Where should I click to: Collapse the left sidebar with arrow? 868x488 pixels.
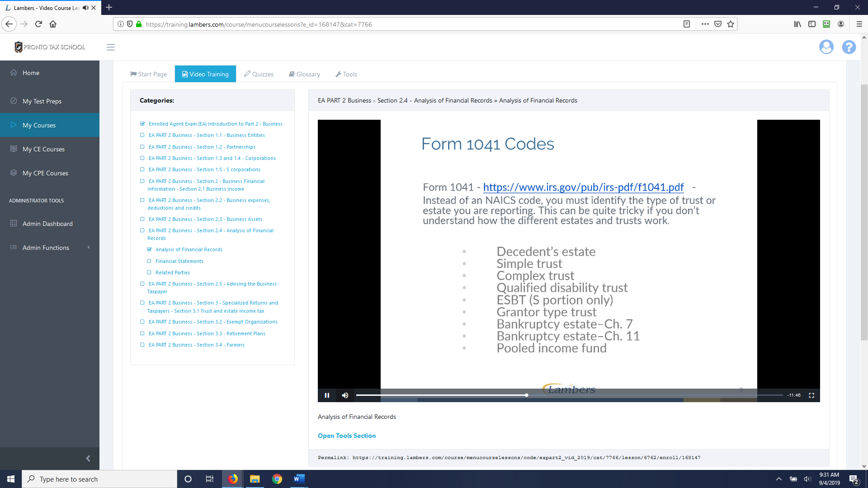(x=88, y=459)
